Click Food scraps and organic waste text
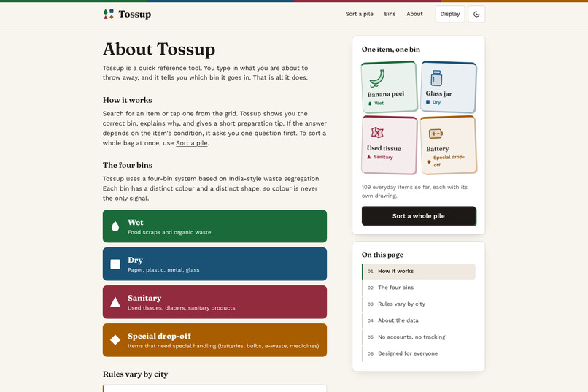The image size is (588, 392). 169,232
